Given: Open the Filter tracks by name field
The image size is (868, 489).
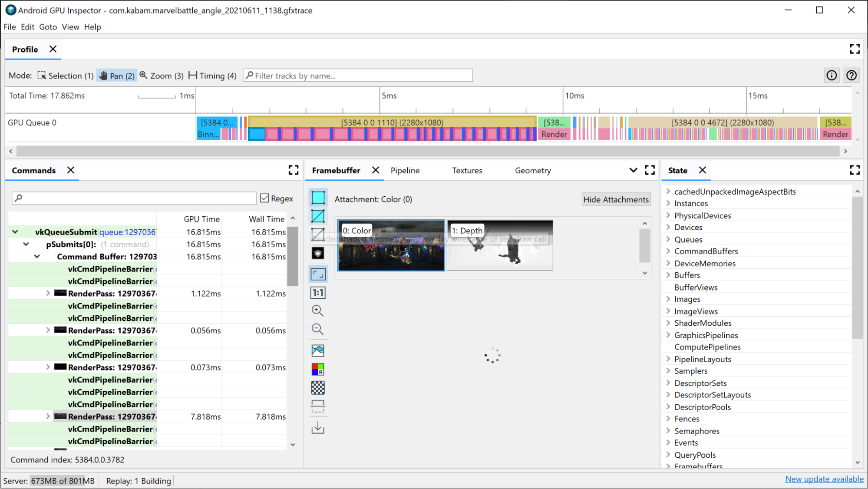Looking at the screenshot, I should tap(358, 75).
